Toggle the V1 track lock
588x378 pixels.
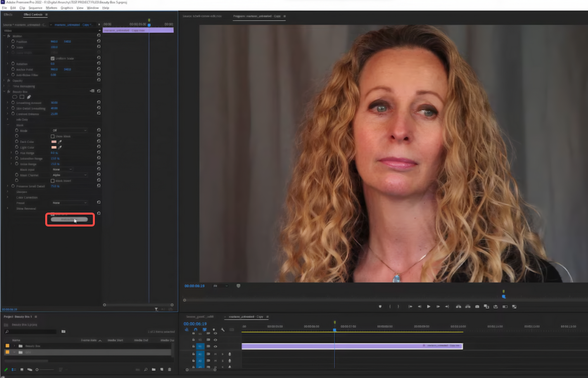194,347
